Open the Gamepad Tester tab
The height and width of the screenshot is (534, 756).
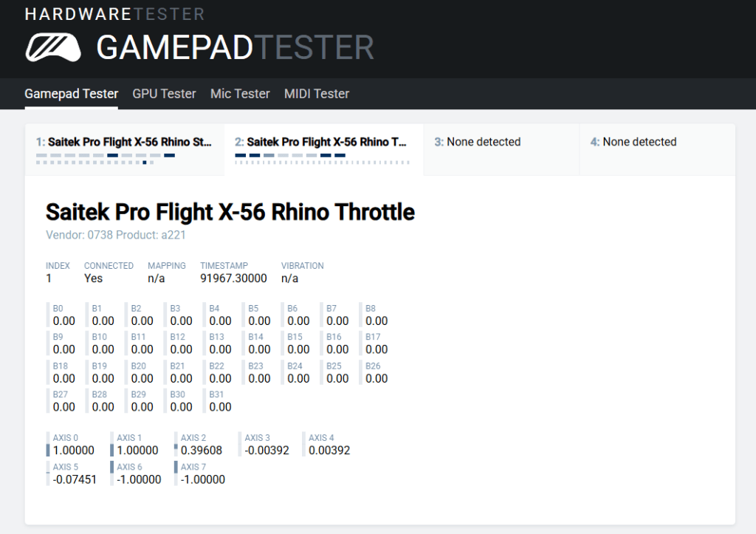[x=71, y=94]
